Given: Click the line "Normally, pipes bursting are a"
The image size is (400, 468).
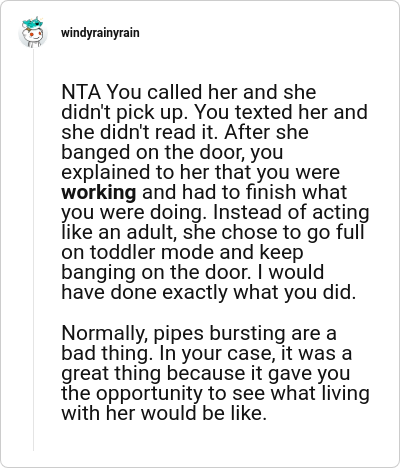Looking at the screenshot, I should pyautogui.click(x=199, y=333).
